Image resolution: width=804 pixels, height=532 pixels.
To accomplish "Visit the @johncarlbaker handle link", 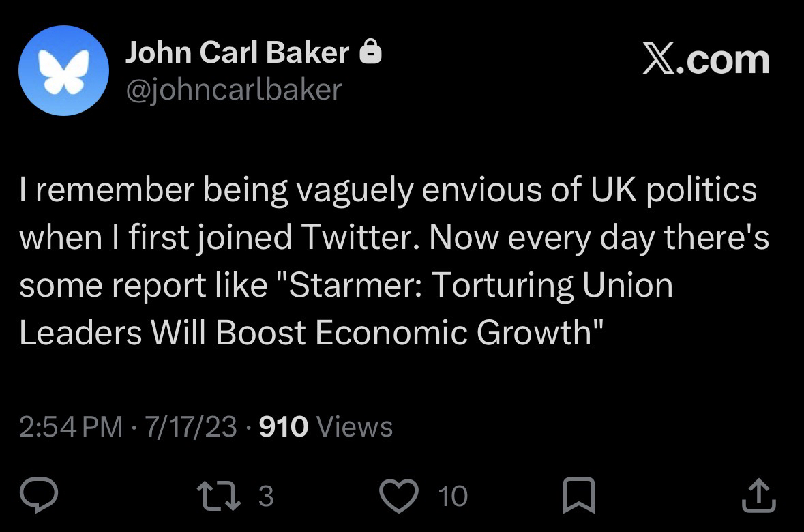I will coord(232,89).
